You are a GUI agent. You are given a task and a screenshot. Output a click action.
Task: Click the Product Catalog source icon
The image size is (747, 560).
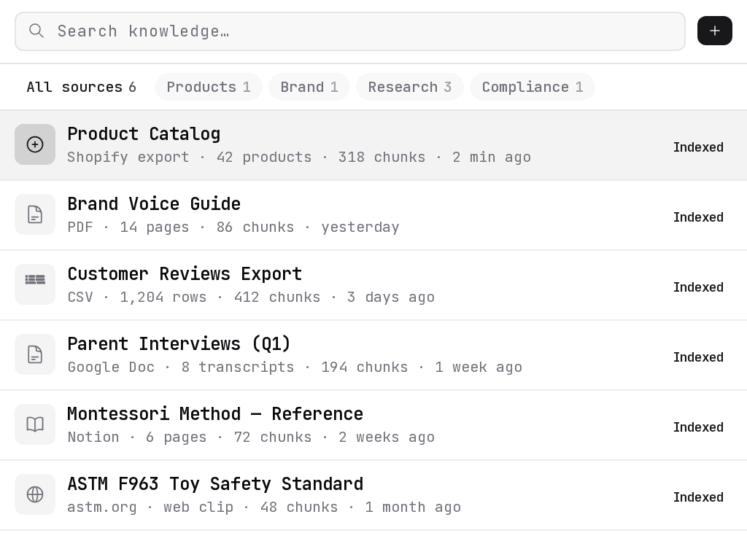35,144
